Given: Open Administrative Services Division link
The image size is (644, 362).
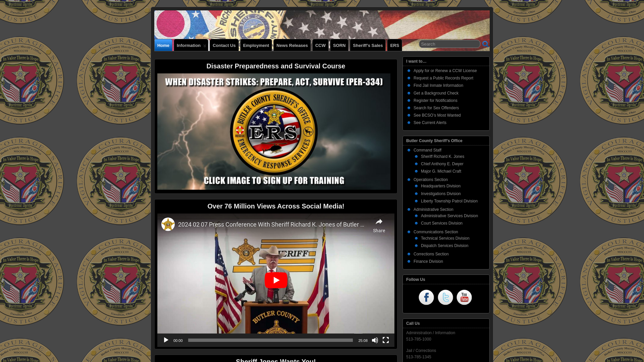Looking at the screenshot, I should click(449, 216).
